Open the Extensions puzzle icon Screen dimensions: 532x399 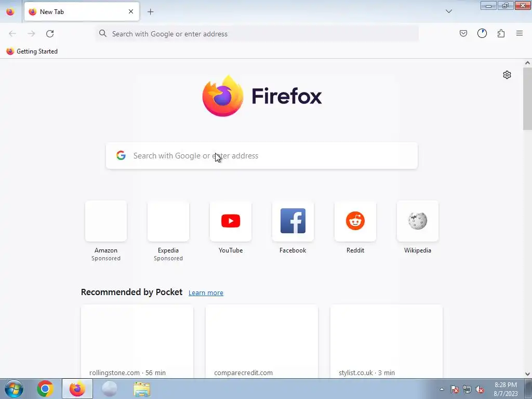[x=501, y=33]
